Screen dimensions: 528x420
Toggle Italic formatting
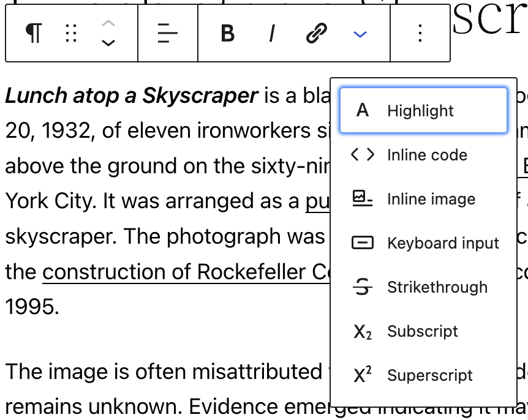point(271,33)
